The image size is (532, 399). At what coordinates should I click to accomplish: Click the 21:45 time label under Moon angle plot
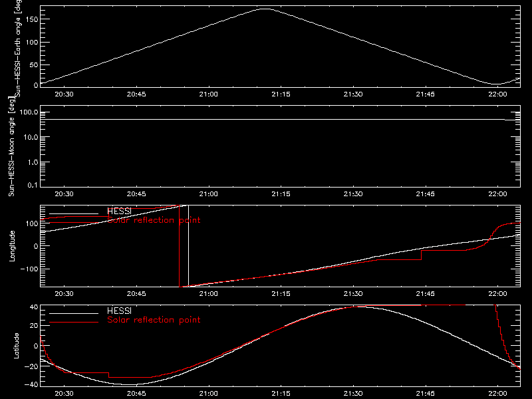[426, 194]
